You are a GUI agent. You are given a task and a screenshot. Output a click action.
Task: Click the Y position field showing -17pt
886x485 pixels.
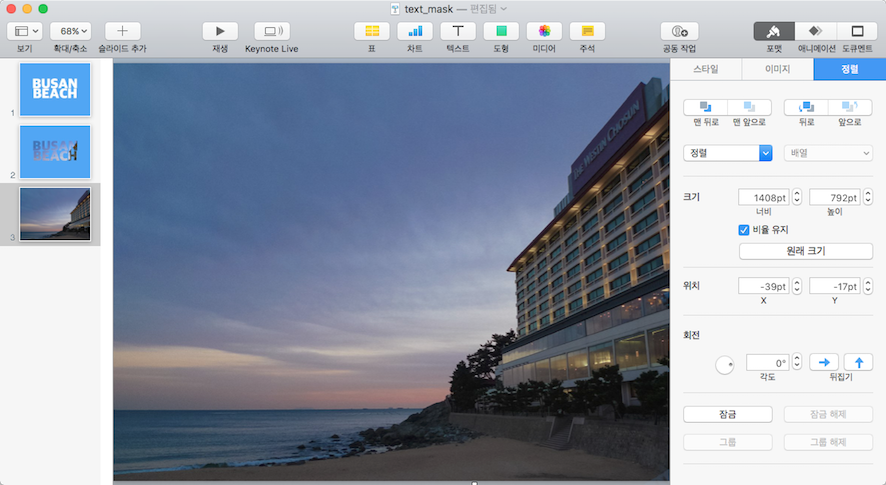(835, 286)
